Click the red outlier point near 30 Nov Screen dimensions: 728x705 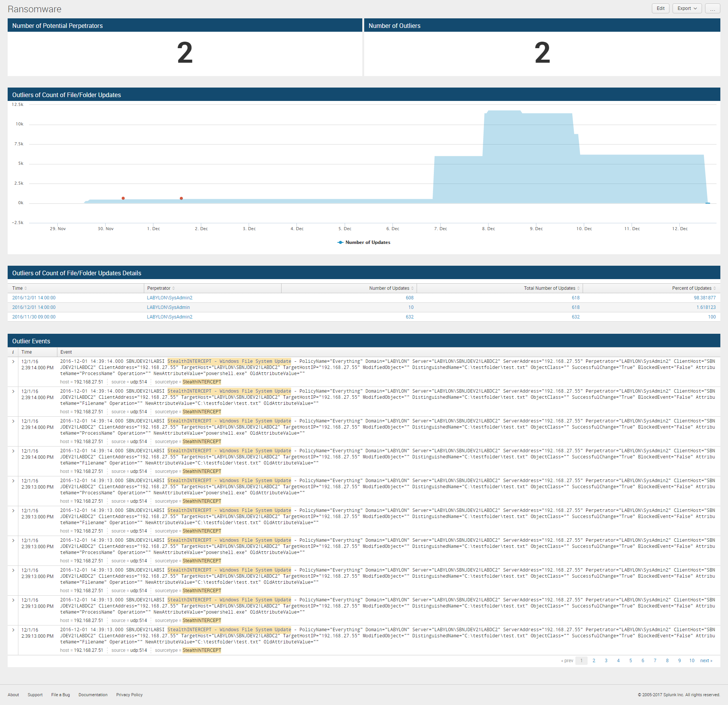[x=123, y=198]
